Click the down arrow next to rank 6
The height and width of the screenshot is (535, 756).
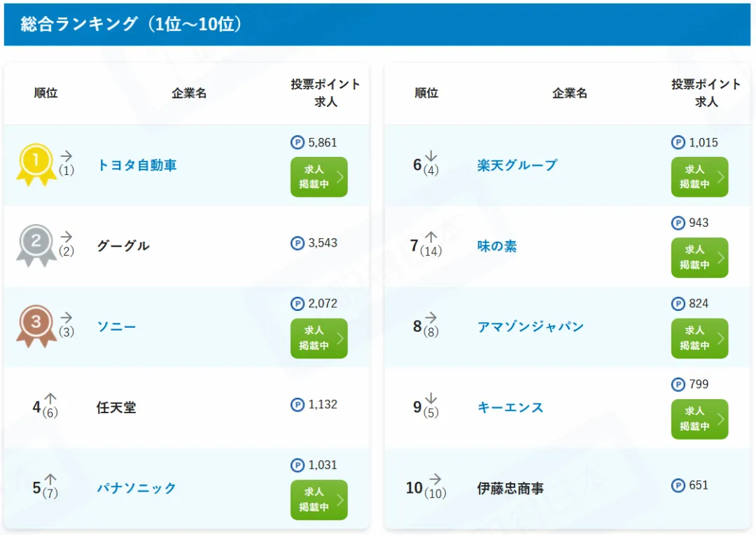pos(431,156)
